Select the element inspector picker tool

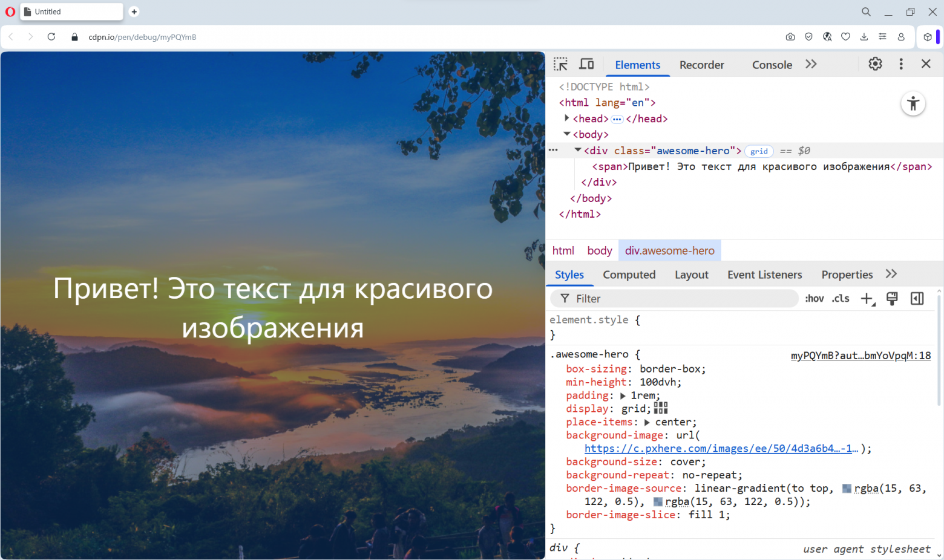560,63
